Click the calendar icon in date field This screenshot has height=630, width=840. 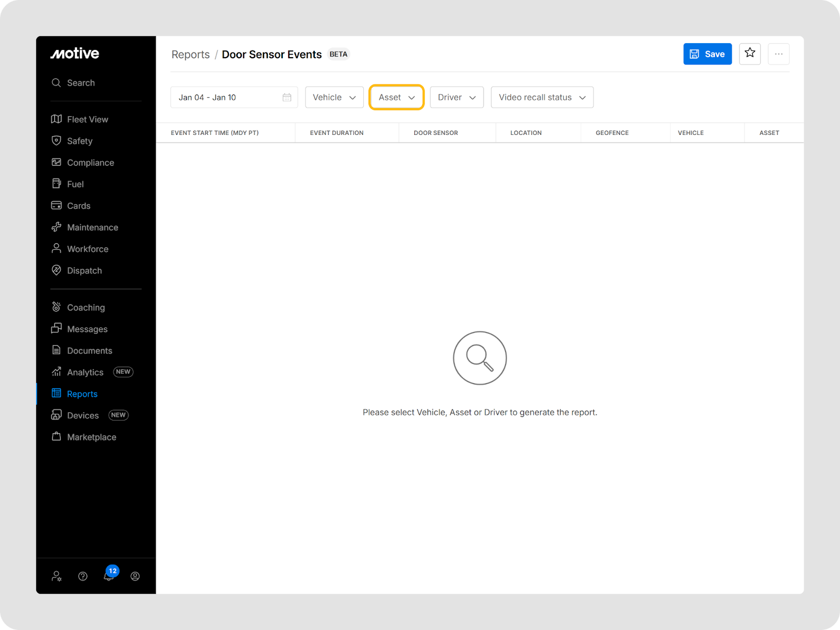287,97
